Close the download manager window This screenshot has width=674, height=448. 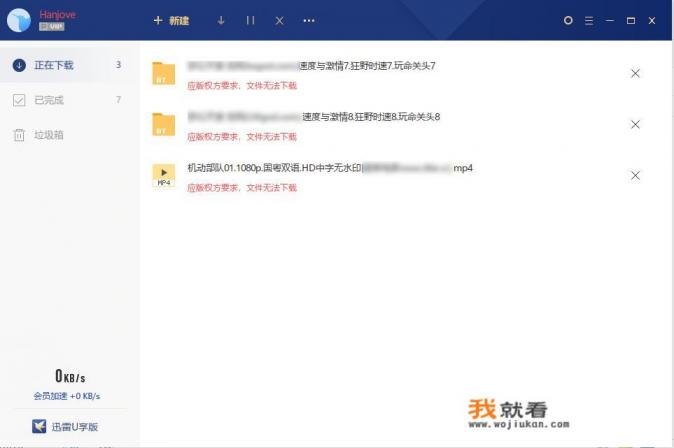(652, 21)
